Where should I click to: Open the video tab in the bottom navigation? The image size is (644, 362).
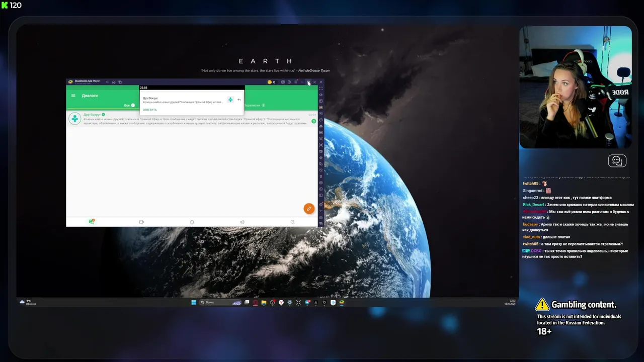click(141, 222)
